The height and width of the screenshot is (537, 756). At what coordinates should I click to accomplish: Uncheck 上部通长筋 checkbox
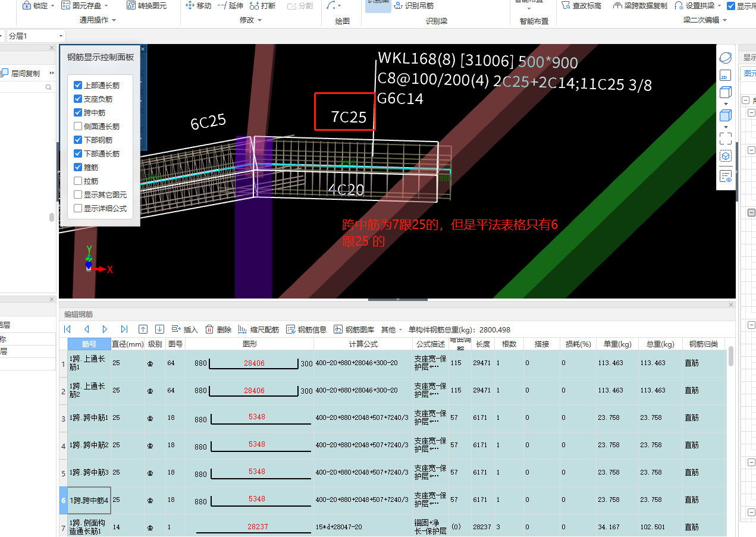coord(78,86)
